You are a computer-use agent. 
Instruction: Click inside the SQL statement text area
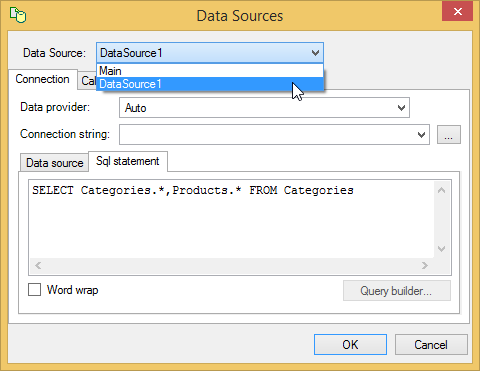[232, 219]
